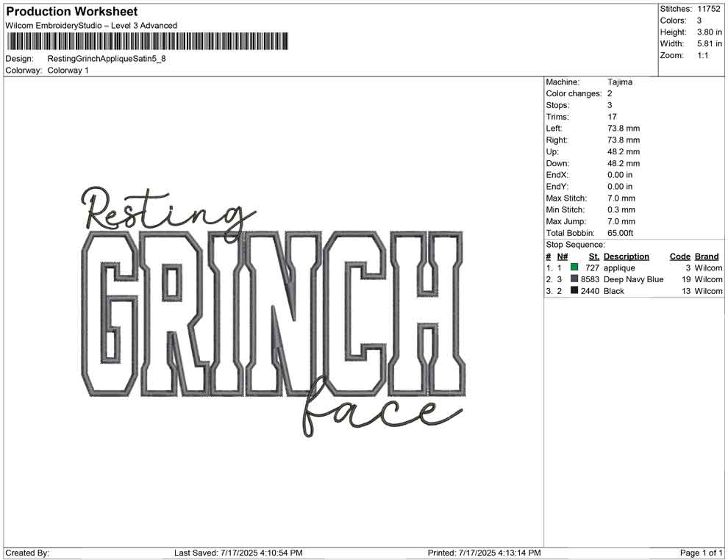This screenshot has height=560, width=728.
Task: Select the Color changes value '2'
Action: 610,93
